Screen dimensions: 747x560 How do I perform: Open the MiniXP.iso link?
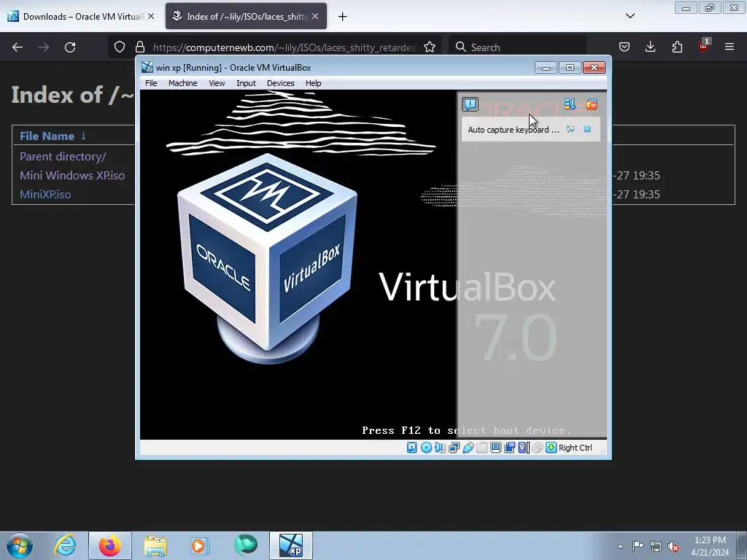[45, 194]
